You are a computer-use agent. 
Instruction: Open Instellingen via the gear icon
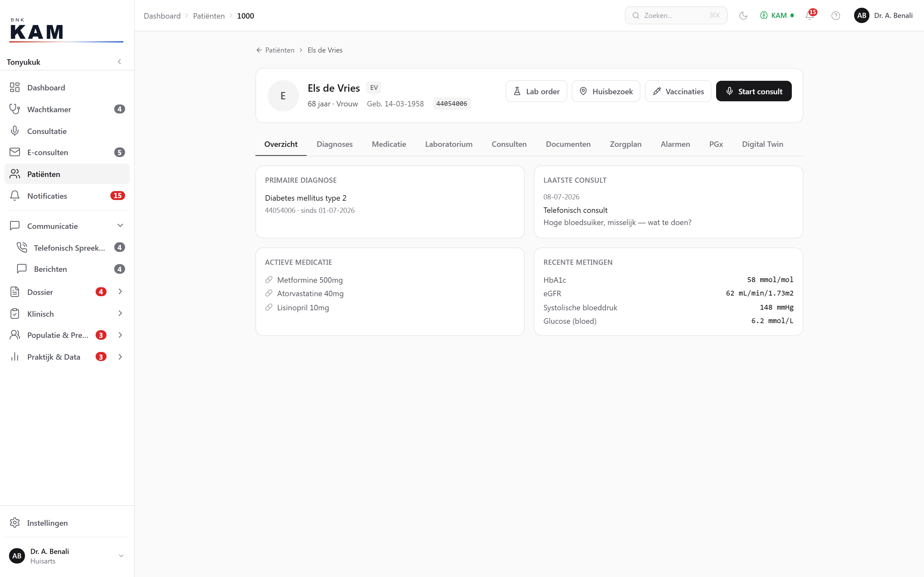point(14,523)
